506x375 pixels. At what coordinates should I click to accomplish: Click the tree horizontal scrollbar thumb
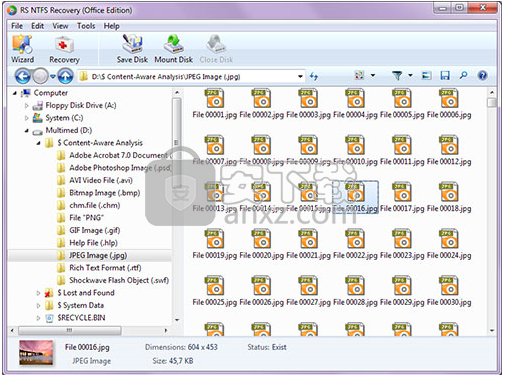tap(70, 330)
